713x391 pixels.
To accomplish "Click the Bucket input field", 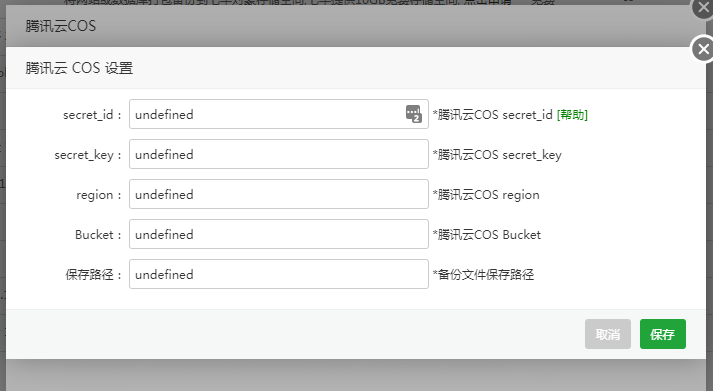I will pos(279,234).
